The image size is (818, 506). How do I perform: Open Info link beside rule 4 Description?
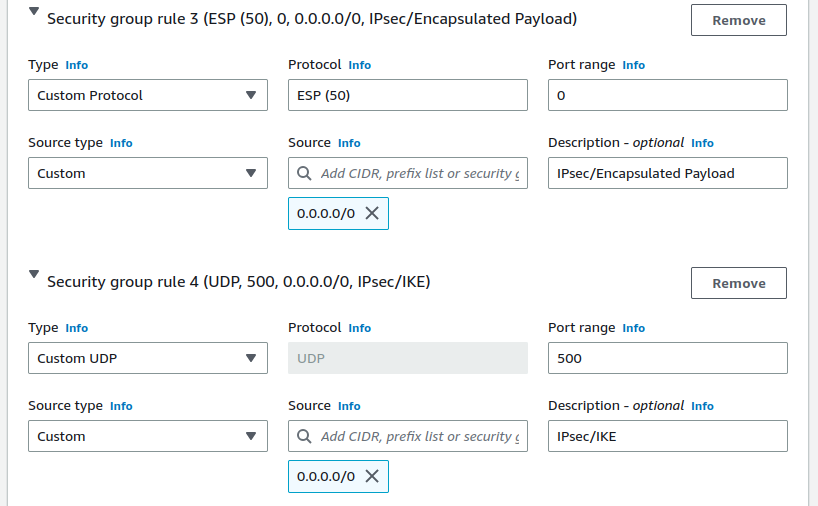coord(702,406)
